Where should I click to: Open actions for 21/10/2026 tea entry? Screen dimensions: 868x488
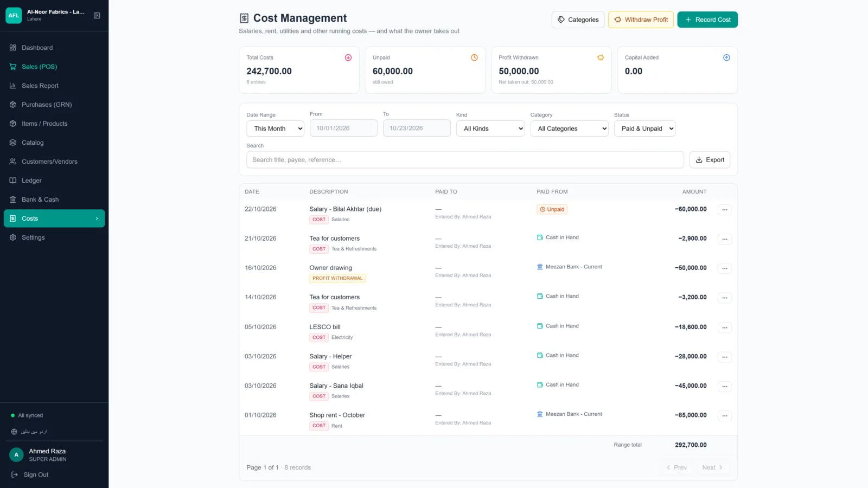[x=725, y=239]
